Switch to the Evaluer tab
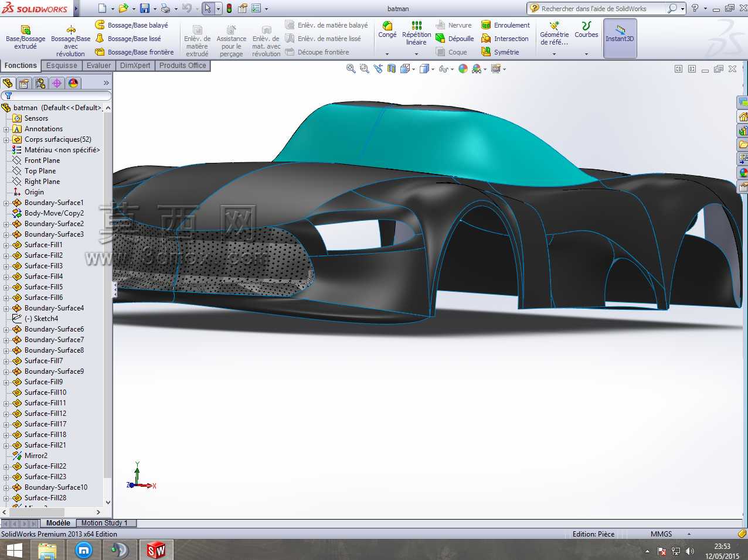748x560 pixels. coord(98,66)
